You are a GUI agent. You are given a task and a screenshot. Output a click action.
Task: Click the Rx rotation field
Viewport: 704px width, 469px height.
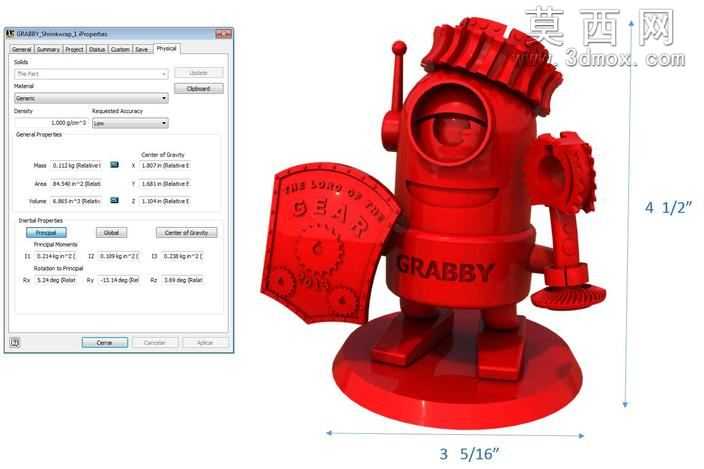56,280
